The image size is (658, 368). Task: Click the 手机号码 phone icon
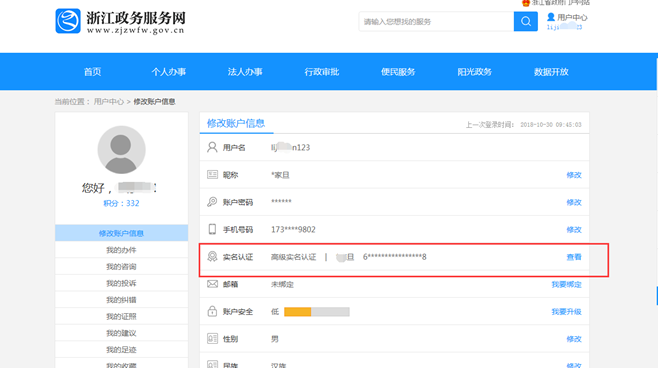pos(212,229)
